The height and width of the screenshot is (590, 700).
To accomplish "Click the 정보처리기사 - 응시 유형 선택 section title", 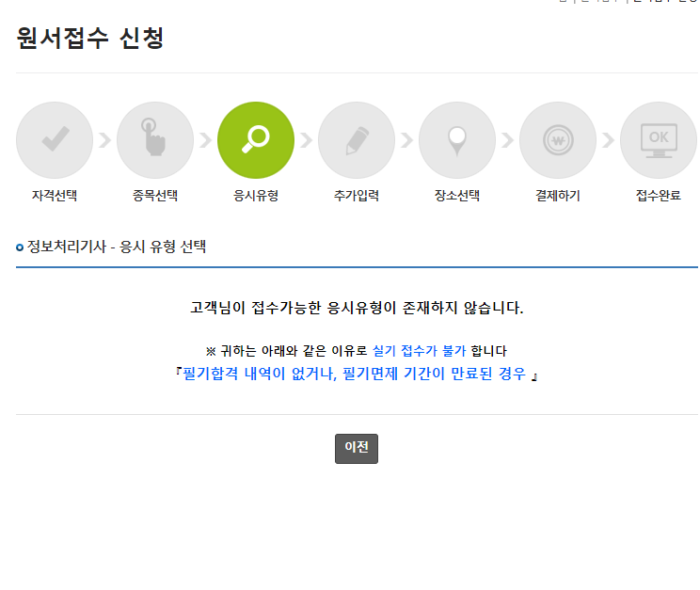I will [117, 247].
